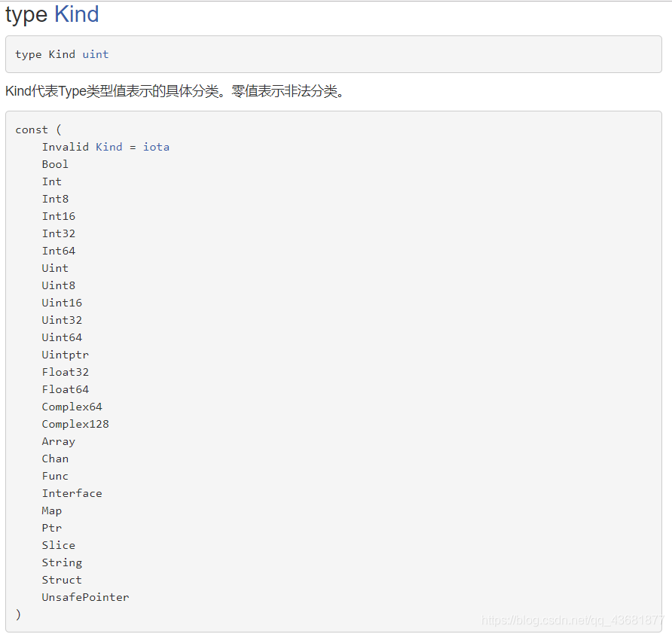This screenshot has width=672, height=634.
Task: Select the Int64 constant
Action: point(58,251)
